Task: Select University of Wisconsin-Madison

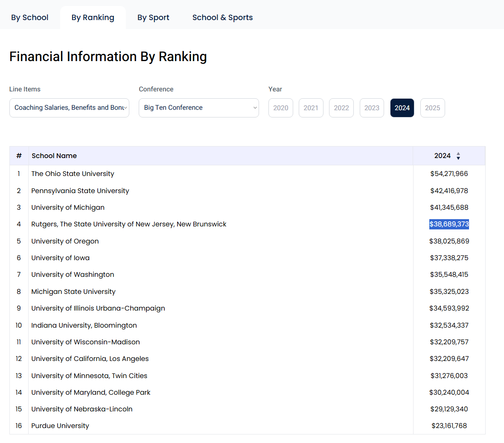Action: click(85, 342)
